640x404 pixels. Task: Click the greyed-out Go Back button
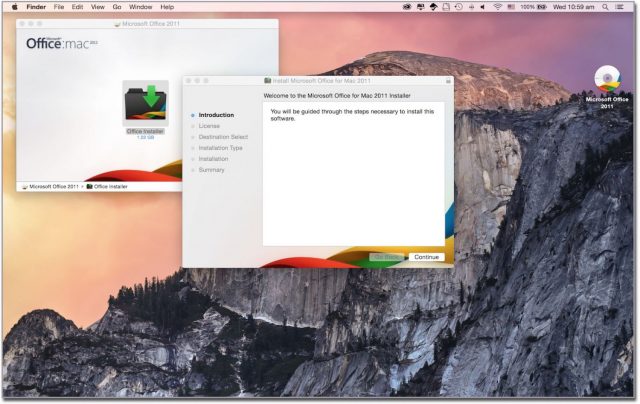click(386, 257)
